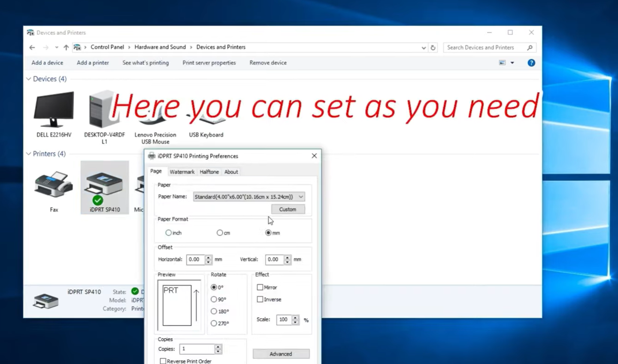The height and width of the screenshot is (364, 618).
Task: Click the Refresh button next to address bar
Action: pyautogui.click(x=433, y=48)
